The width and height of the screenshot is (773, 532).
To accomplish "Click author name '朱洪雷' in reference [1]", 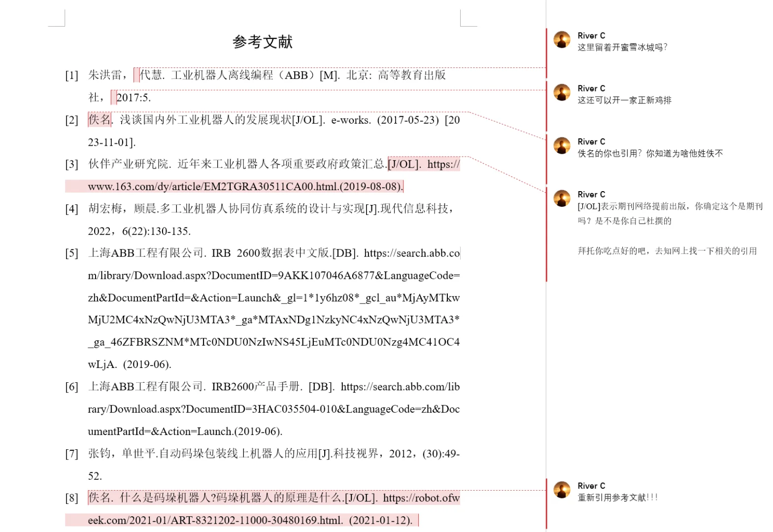I will pyautogui.click(x=105, y=75).
